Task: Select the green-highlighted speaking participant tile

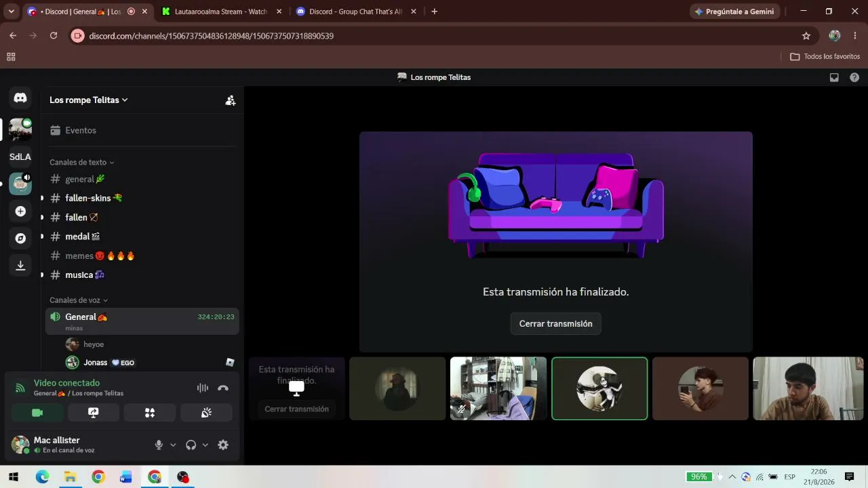Action: pyautogui.click(x=599, y=388)
